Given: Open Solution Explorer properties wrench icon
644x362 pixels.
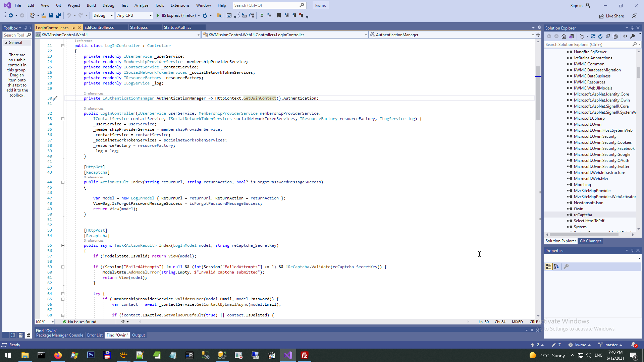Looking at the screenshot, I should pos(633,36).
